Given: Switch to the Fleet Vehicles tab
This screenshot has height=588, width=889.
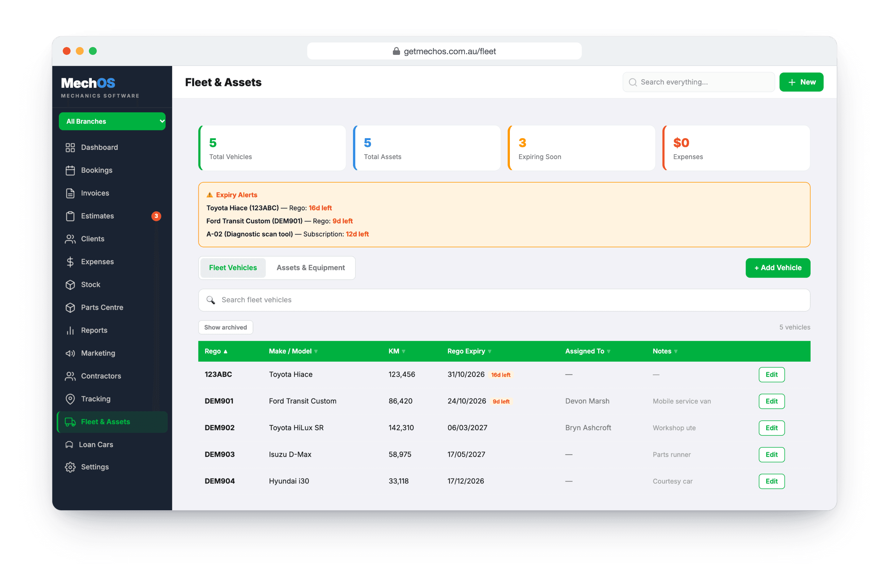Looking at the screenshot, I should pos(233,268).
